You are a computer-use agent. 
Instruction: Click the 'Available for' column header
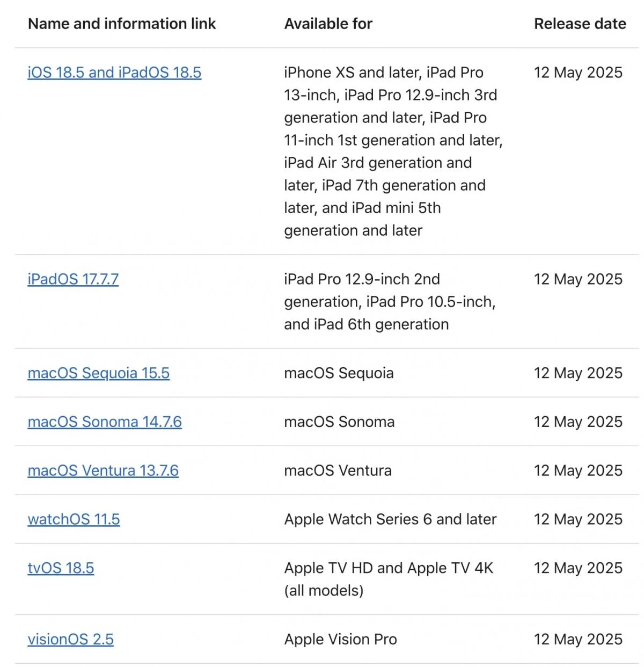328,24
